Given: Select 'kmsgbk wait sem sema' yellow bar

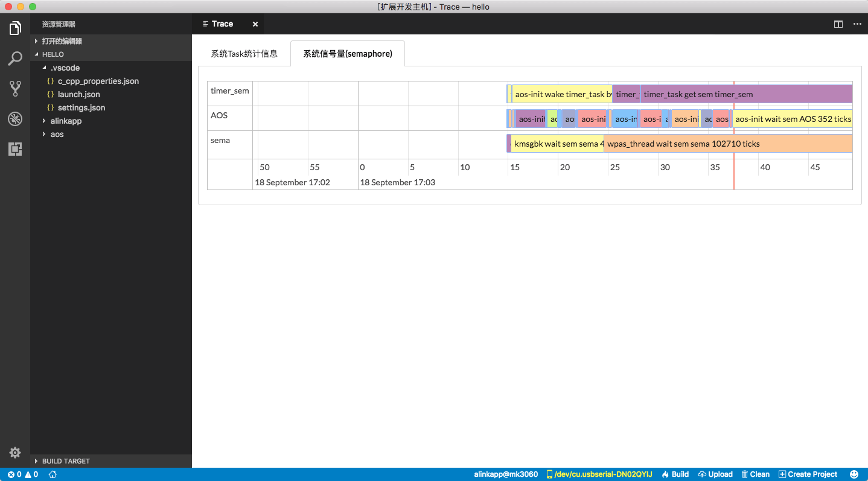Looking at the screenshot, I should [x=557, y=144].
